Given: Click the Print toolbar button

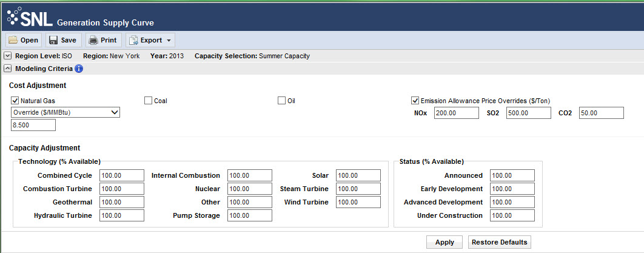Looking at the screenshot, I should [103, 41].
